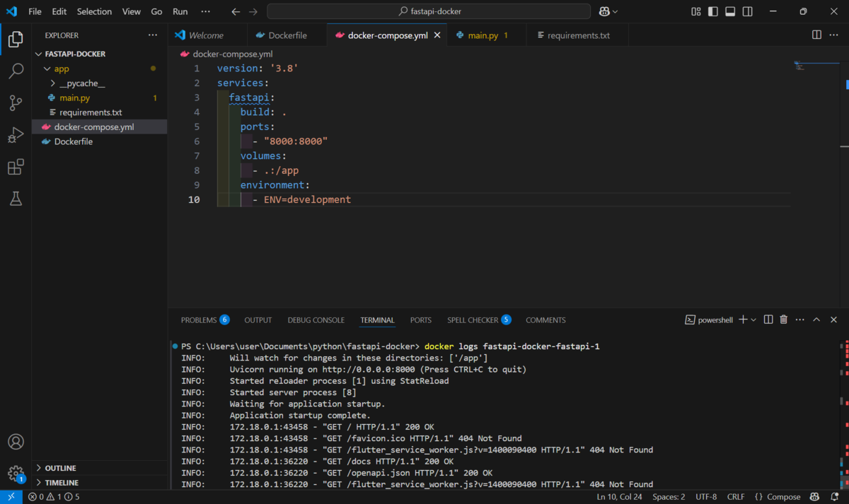Open the Extensions view
The width and height of the screenshot is (849, 504).
click(16, 167)
